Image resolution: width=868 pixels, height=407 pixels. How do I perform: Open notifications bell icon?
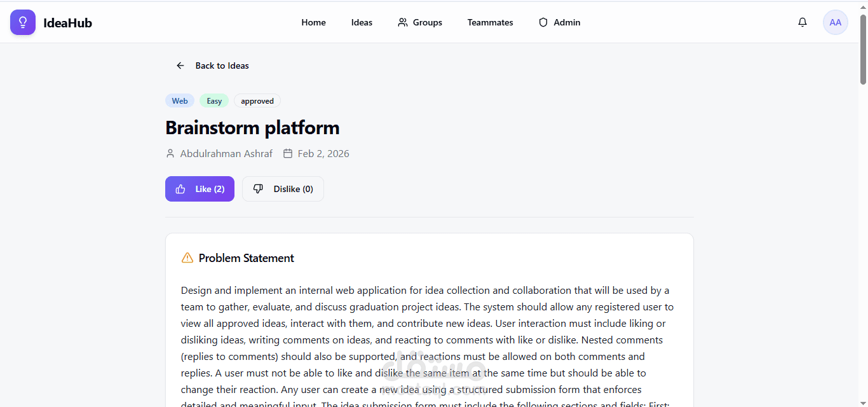click(803, 22)
